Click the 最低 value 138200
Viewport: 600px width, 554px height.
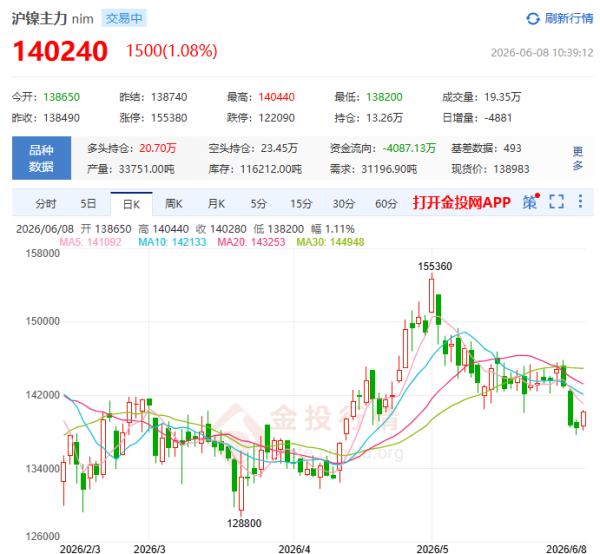(x=384, y=97)
